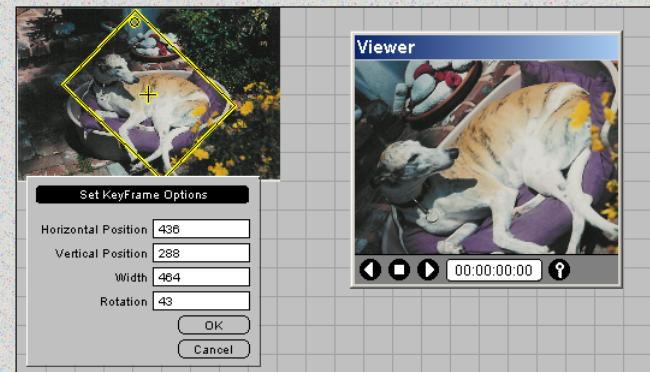Click the left corner of the yellow frame
This screenshot has width=650, height=372.
point(63,85)
